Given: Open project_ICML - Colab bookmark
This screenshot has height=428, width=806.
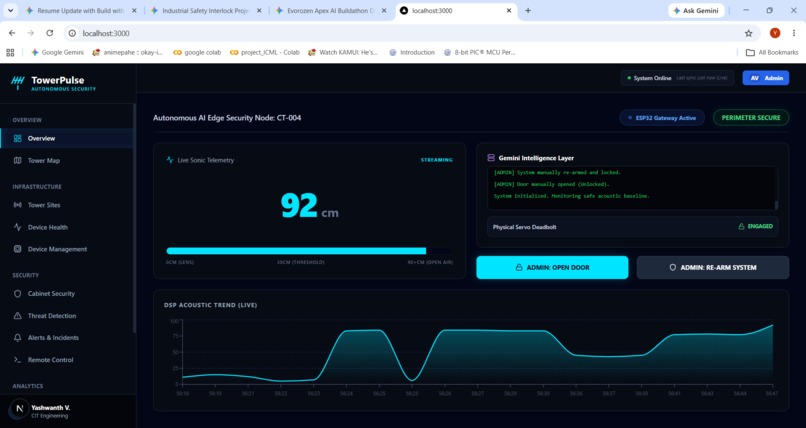Looking at the screenshot, I should coord(265,52).
